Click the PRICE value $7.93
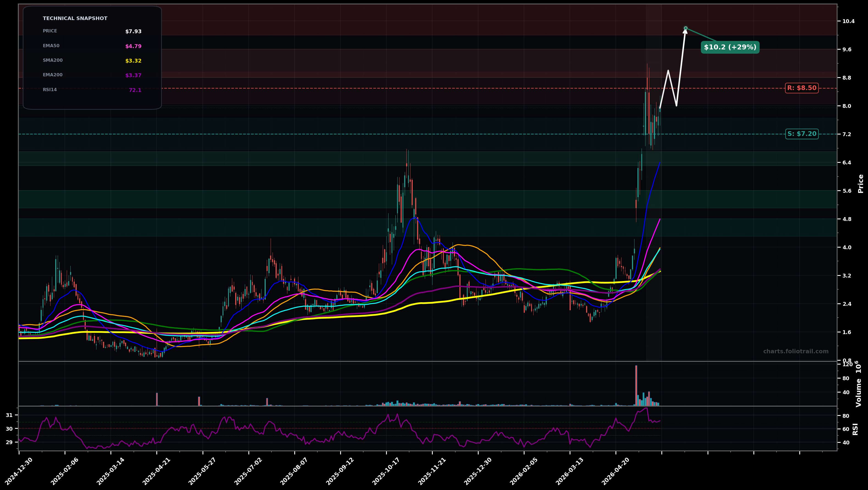868x490 pixels. click(x=134, y=32)
